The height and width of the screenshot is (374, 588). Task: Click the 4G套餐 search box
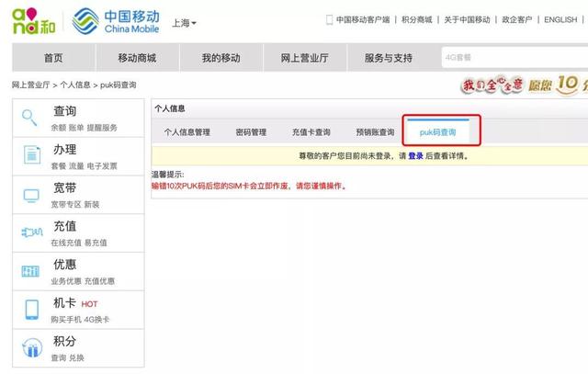510,58
